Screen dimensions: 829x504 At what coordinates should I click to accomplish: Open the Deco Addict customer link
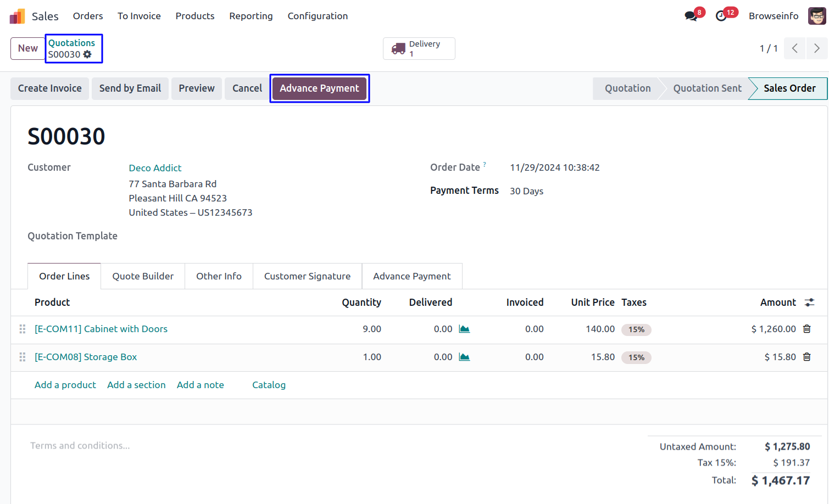click(155, 168)
